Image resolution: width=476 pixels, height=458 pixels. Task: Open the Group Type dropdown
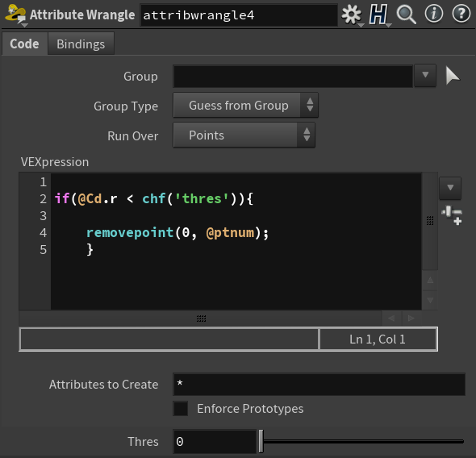[245, 106]
